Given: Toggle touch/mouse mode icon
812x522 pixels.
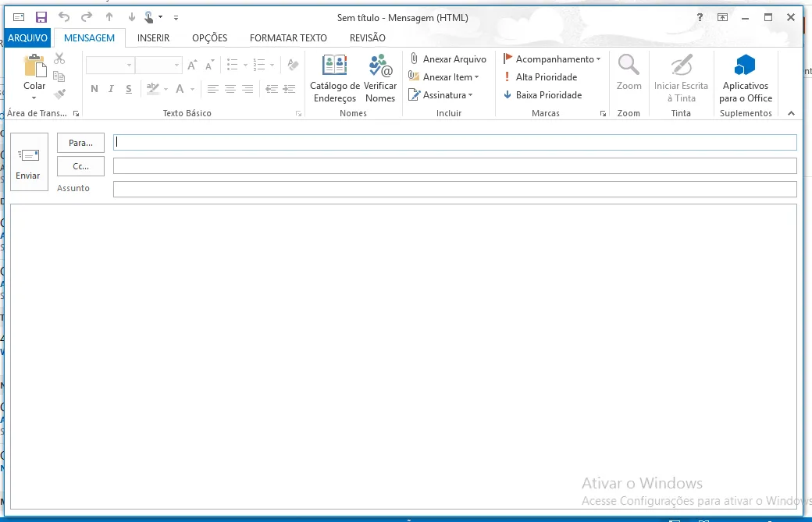Looking at the screenshot, I should [149, 17].
